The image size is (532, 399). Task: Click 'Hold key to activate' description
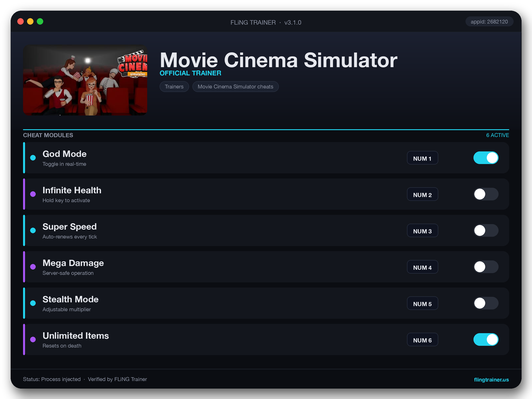(x=66, y=200)
